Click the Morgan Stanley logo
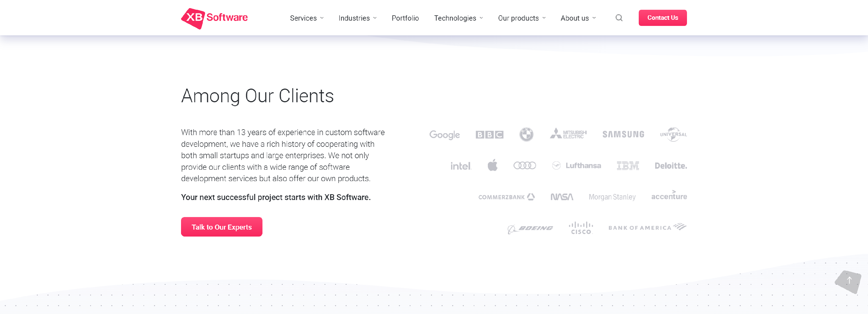Image resolution: width=868 pixels, height=314 pixels. (612, 197)
